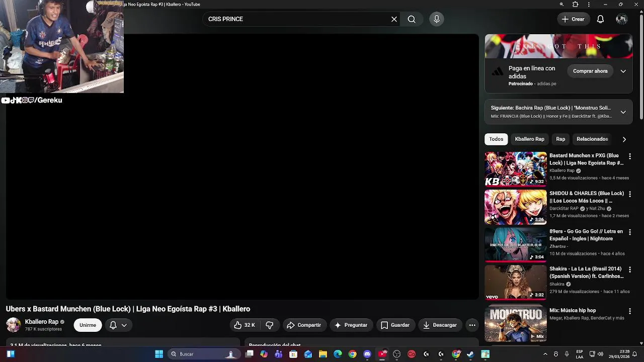Select the Todos filter chip
Image resolution: width=644 pixels, height=362 pixels.
tap(496, 139)
